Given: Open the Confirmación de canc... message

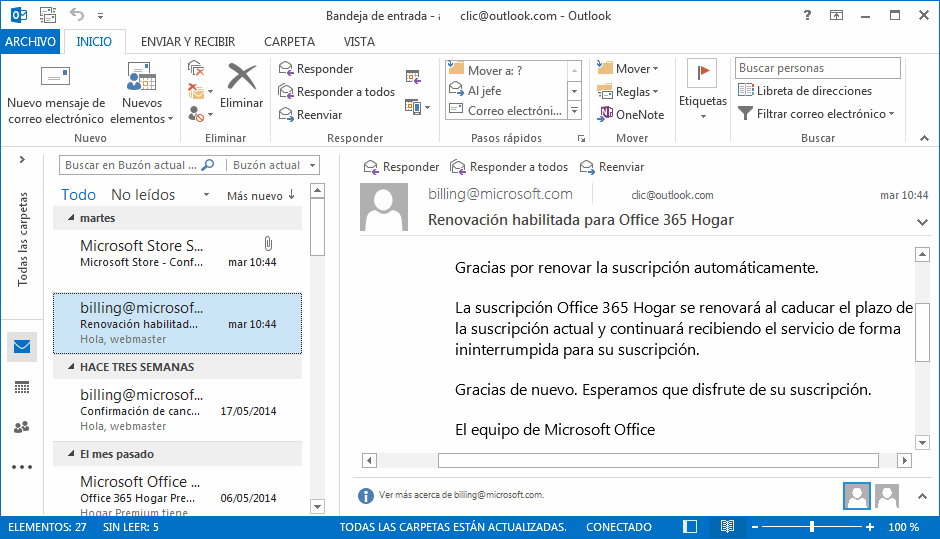Looking at the screenshot, I should (x=177, y=410).
